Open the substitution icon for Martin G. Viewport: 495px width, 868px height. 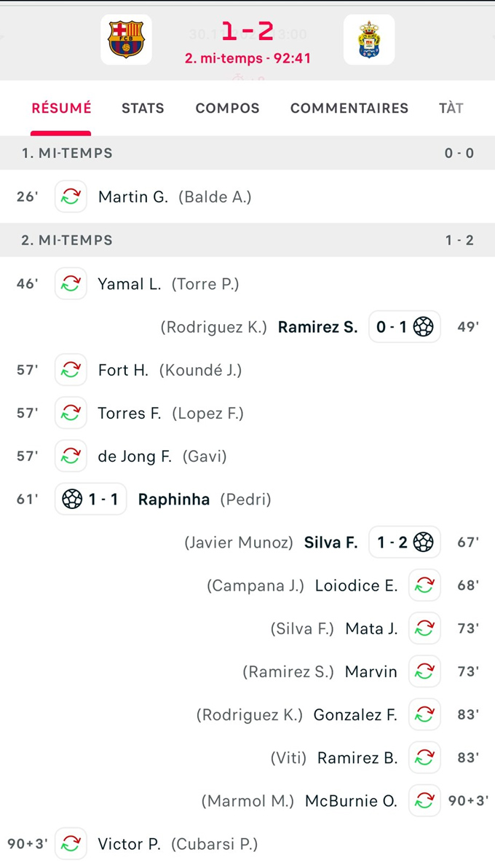tap(71, 197)
